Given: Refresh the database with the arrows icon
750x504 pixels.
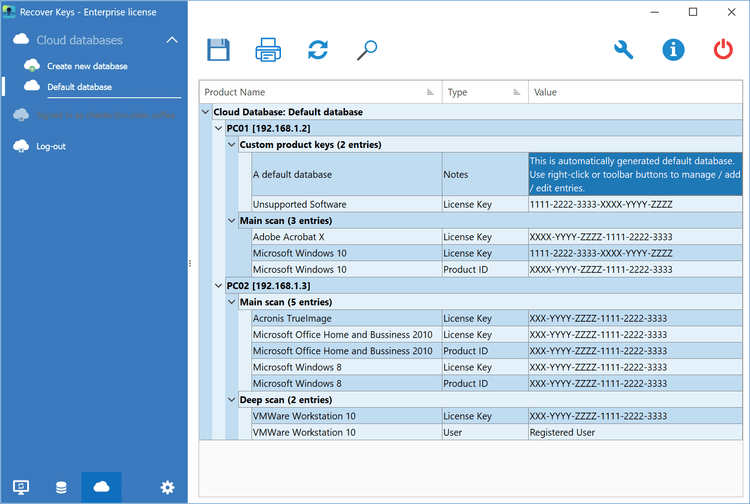Looking at the screenshot, I should tap(318, 50).
